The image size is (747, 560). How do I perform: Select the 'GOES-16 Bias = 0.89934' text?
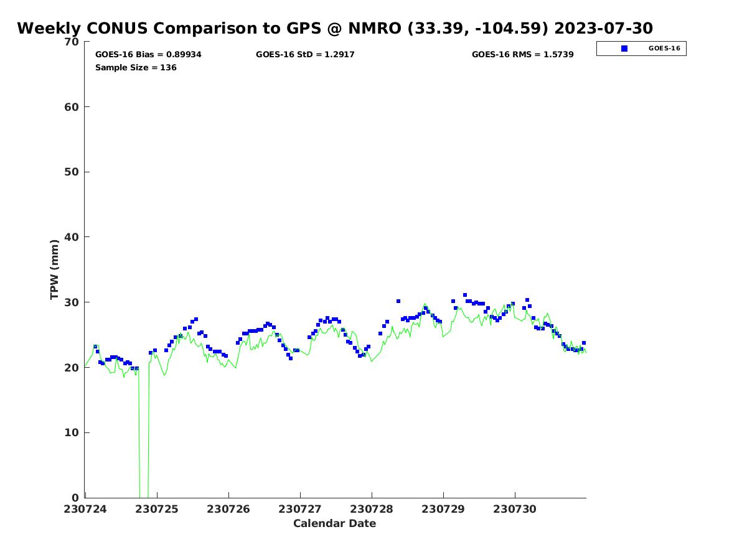click(x=148, y=55)
